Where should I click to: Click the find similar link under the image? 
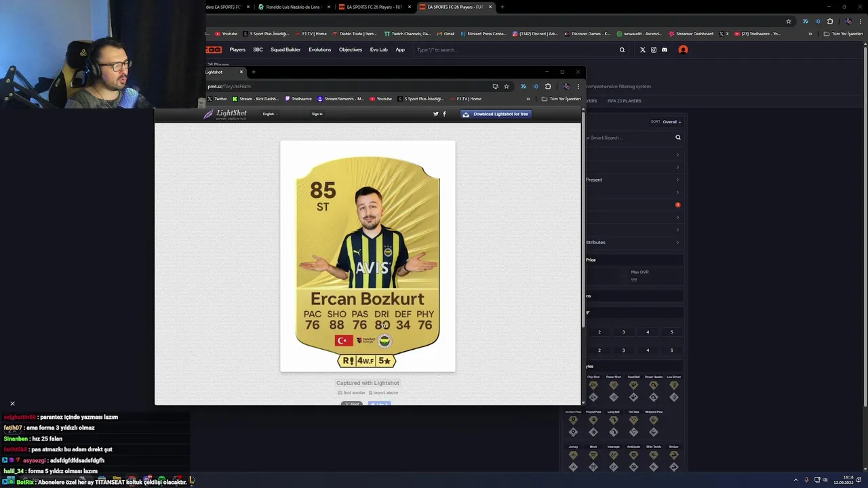pos(351,393)
